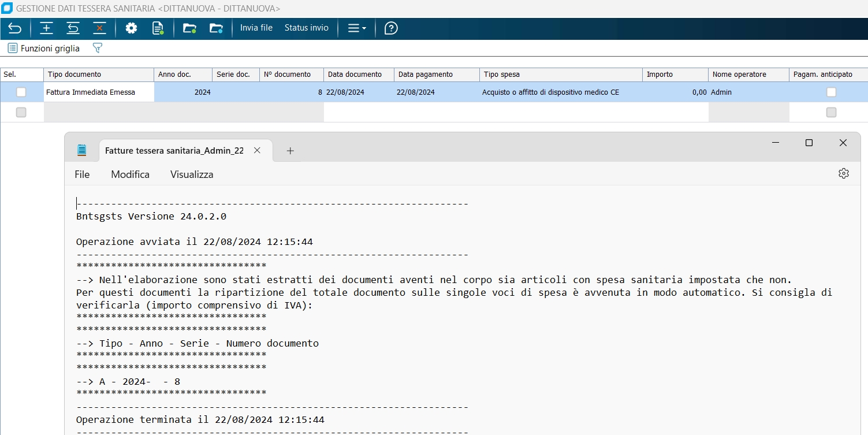Click the Data pagamento cell 22/08/2024
868x435 pixels.
click(437, 92)
